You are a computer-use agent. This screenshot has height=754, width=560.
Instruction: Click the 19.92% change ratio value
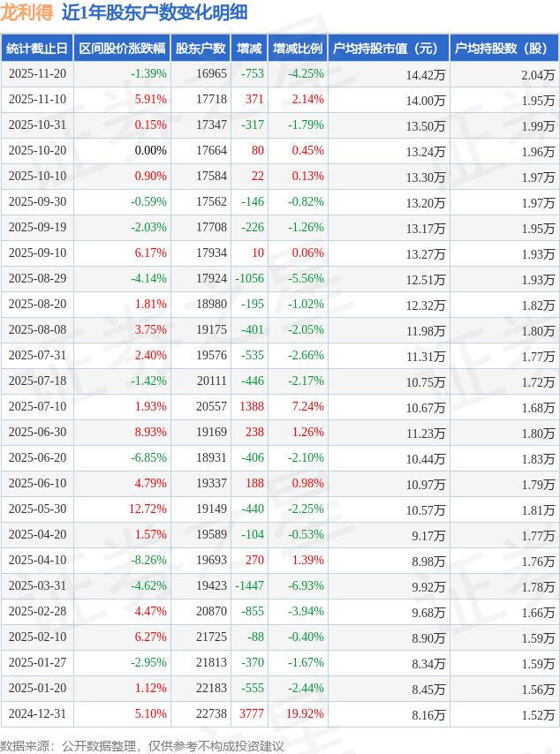point(306,714)
